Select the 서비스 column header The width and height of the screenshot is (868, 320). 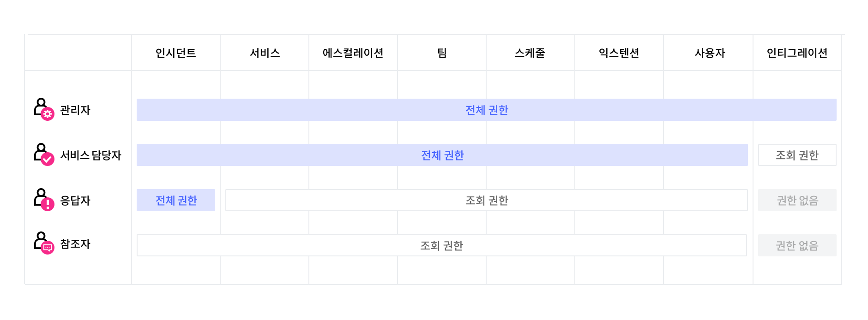[x=265, y=53]
